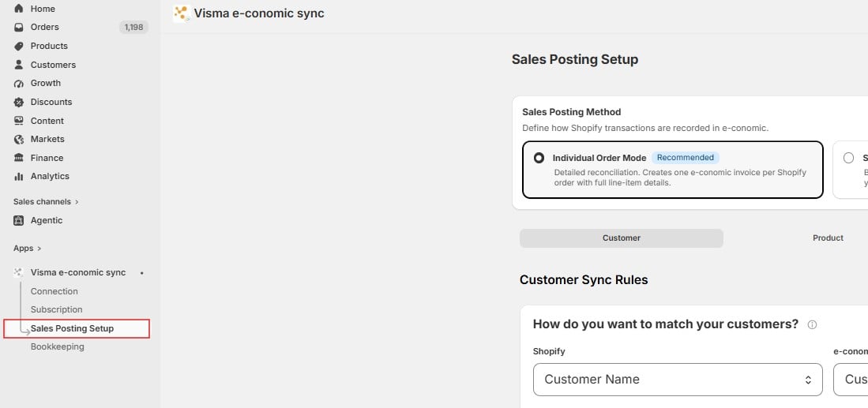Click the Agentic sales channel icon
Image resolution: width=868 pixels, height=408 pixels.
coord(19,221)
